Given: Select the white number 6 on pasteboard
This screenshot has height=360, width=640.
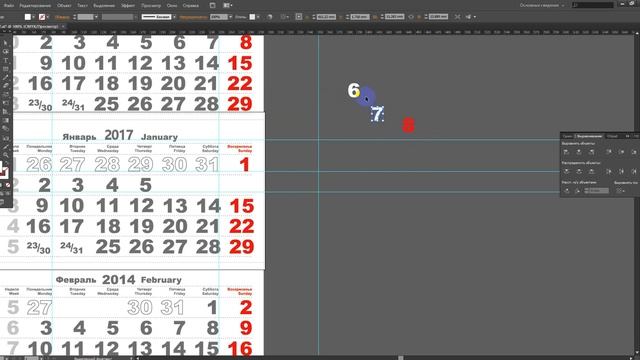Looking at the screenshot, I should pos(354,91).
